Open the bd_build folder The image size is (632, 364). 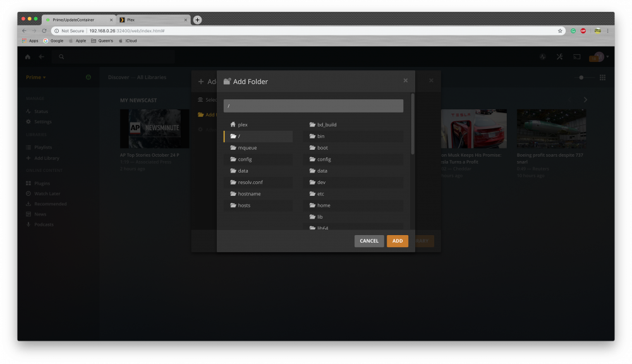click(353, 124)
